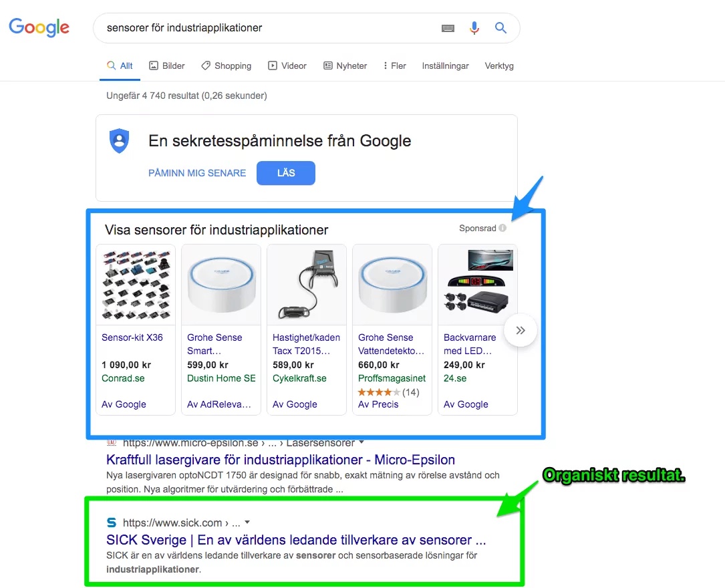The width and height of the screenshot is (725, 588).
Task: Expand the micro-epsilon.se URL dropdown arrow
Action: (361, 442)
